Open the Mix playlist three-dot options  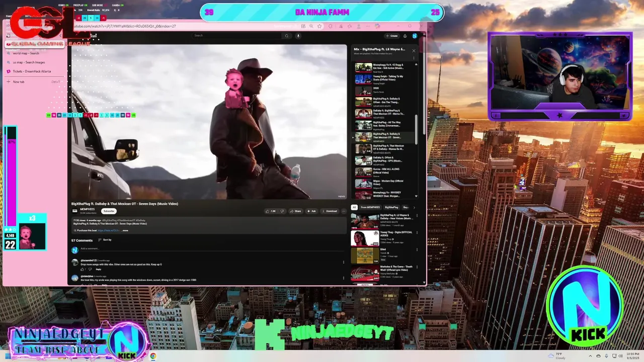point(414,58)
